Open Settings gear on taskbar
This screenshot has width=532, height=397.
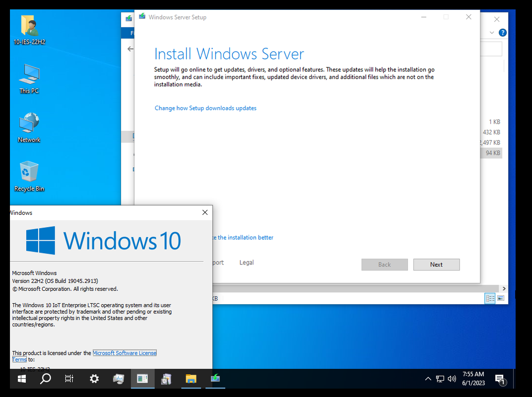[x=94, y=379]
